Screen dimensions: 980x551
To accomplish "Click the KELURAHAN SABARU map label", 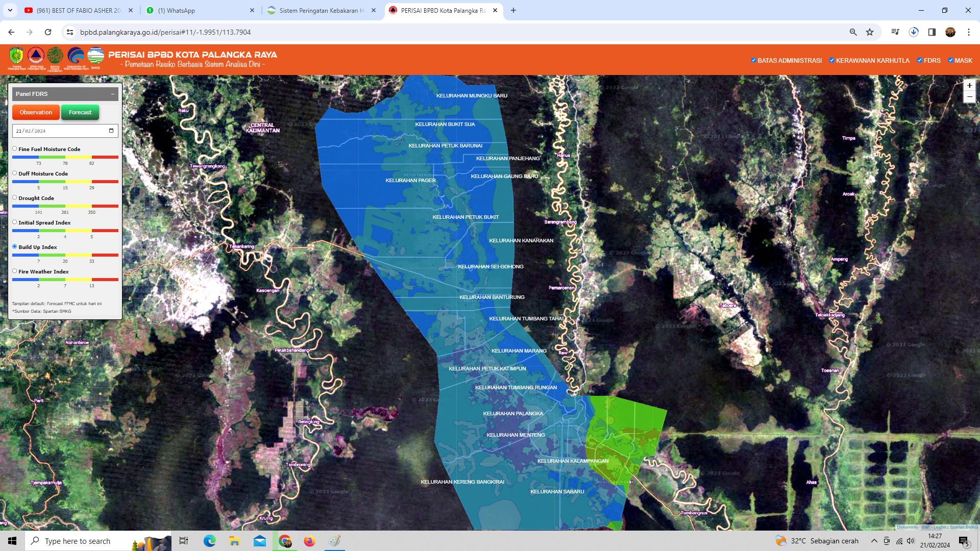I will (557, 492).
